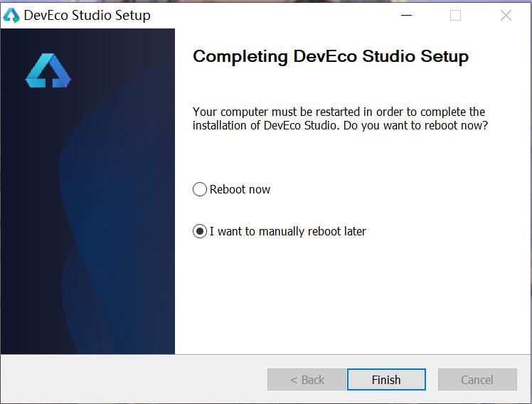Minimize the DevEco Studio Setup window
532x404 pixels.
(405, 16)
